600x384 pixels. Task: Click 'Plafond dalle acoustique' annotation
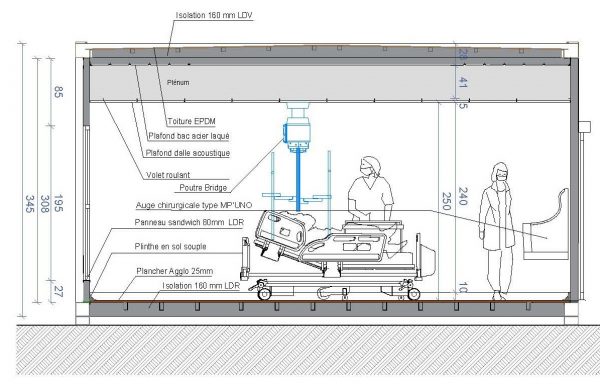188,153
